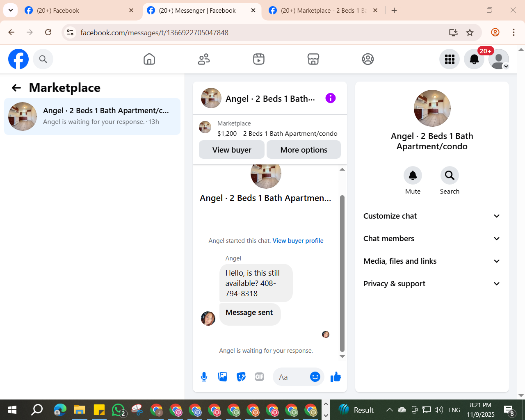Click the More options button
This screenshot has height=420, width=525.
tap(304, 150)
